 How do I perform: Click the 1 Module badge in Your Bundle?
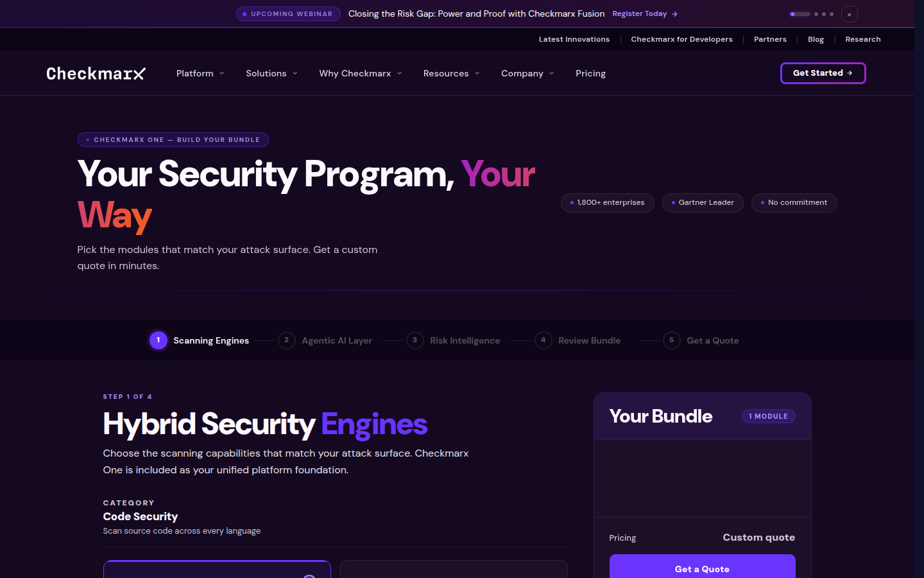click(x=768, y=416)
